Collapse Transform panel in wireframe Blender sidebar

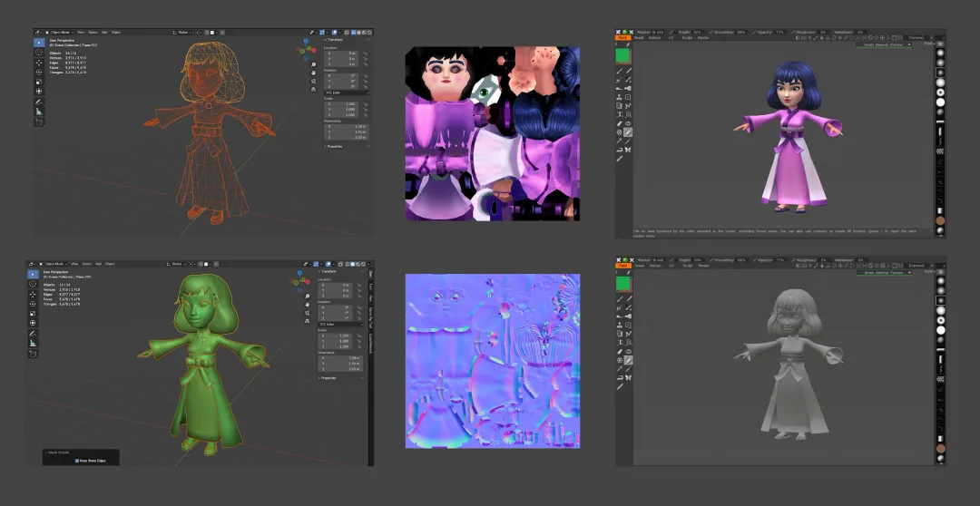(x=335, y=39)
